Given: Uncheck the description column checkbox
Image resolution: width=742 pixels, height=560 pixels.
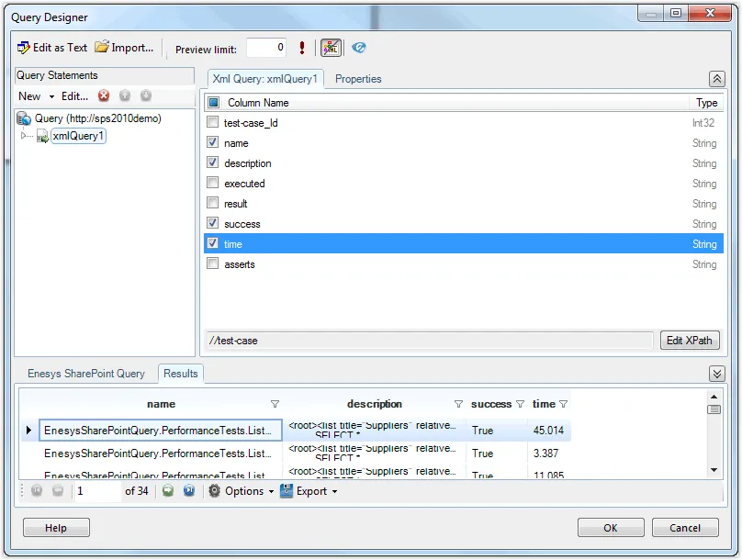Looking at the screenshot, I should point(213,163).
